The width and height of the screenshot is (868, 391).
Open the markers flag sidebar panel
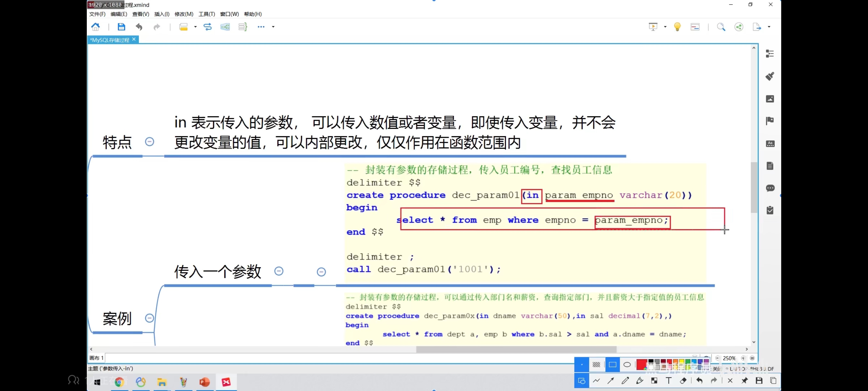pyautogui.click(x=770, y=121)
